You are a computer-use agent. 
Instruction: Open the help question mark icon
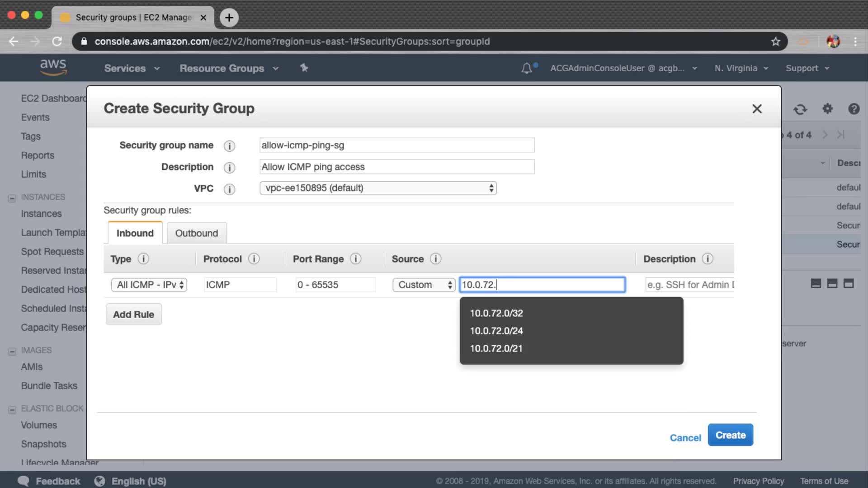tap(854, 109)
